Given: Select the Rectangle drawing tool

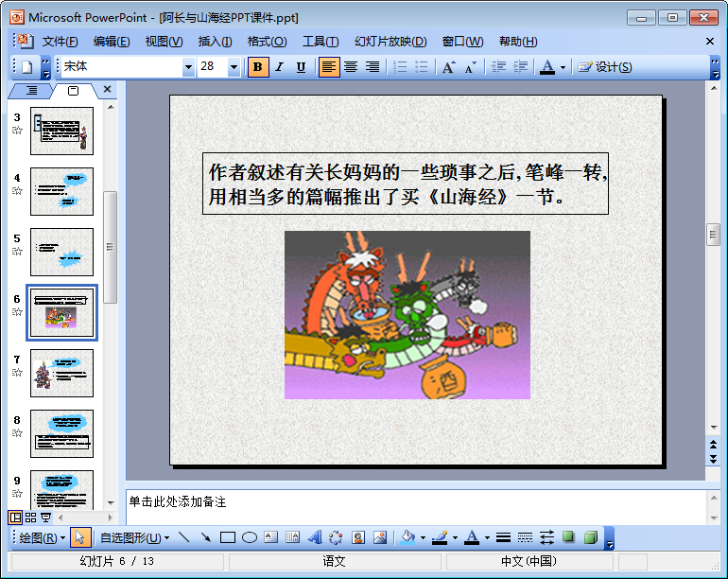Looking at the screenshot, I should coord(228,537).
